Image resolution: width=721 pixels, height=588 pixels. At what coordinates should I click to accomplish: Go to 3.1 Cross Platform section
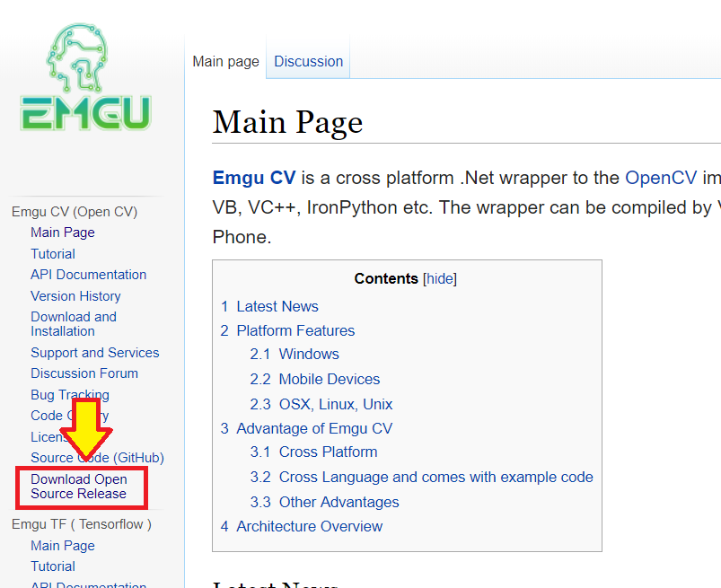(313, 452)
